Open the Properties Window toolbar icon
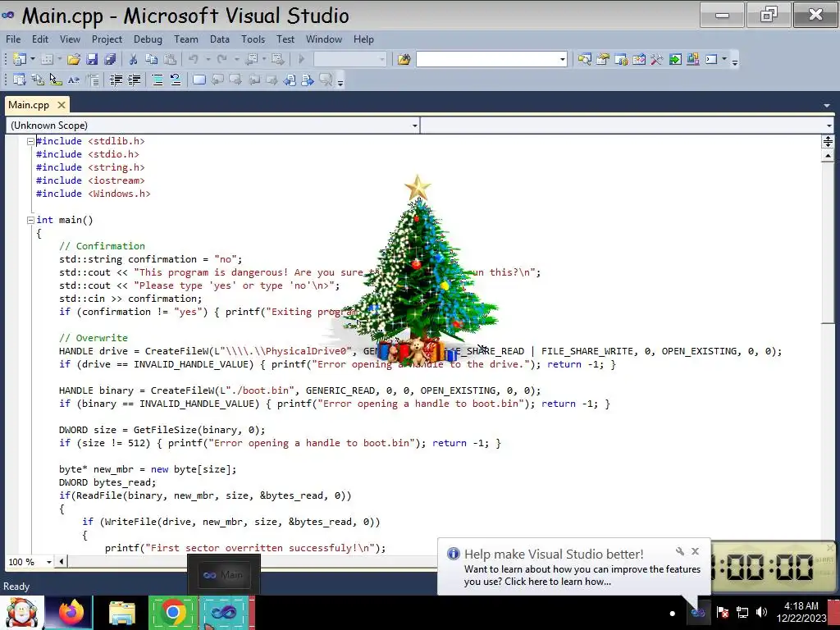The width and height of the screenshot is (840, 630). 603,59
